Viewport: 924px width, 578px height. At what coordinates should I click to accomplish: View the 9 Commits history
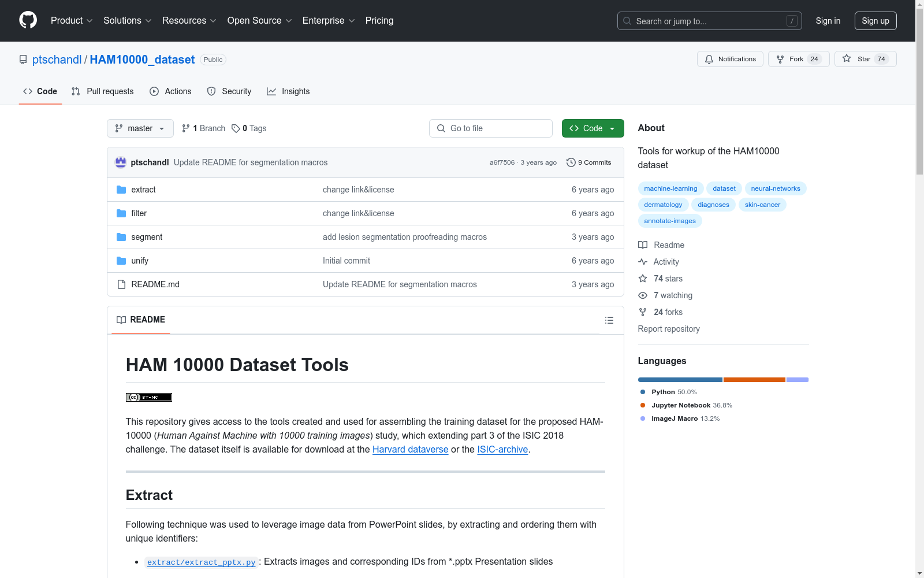click(589, 162)
